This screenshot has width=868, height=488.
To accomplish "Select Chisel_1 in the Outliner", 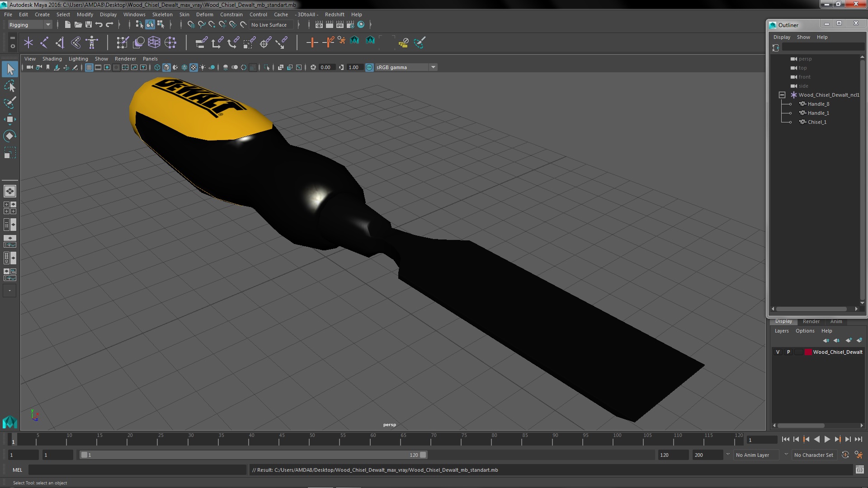I will pos(817,122).
